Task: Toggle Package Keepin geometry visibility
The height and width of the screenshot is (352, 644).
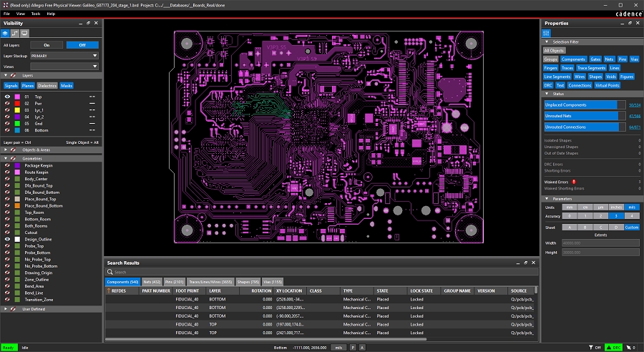Action: pos(7,165)
